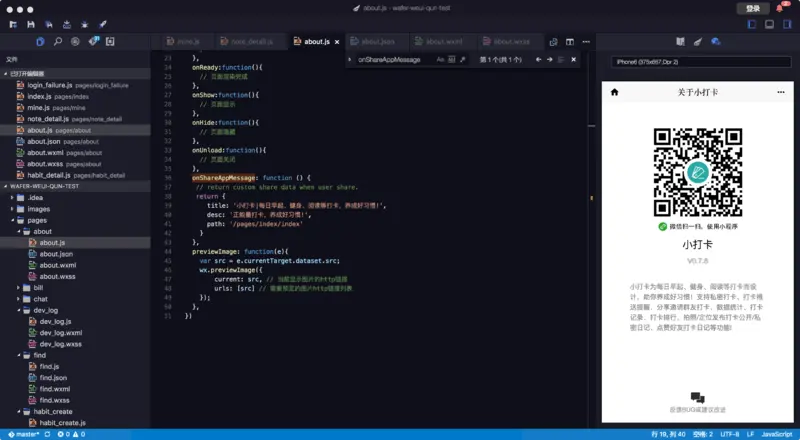Open the search sidebar view
The image size is (800, 440).
(x=58, y=41)
